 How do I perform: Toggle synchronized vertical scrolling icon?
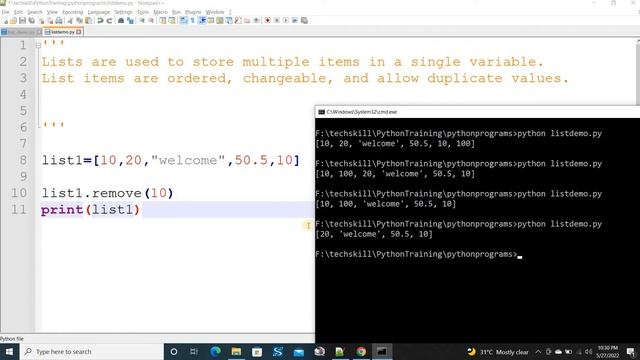pyautogui.click(x=162, y=20)
